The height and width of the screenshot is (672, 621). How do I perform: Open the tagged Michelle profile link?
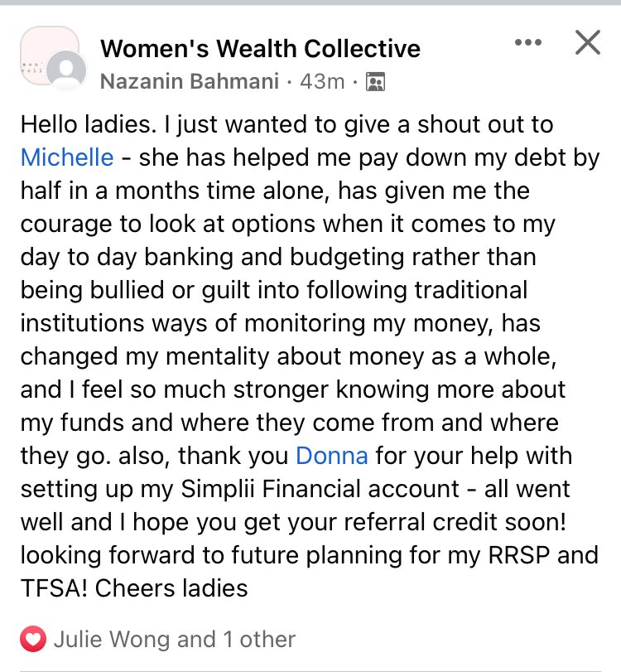pos(67,157)
